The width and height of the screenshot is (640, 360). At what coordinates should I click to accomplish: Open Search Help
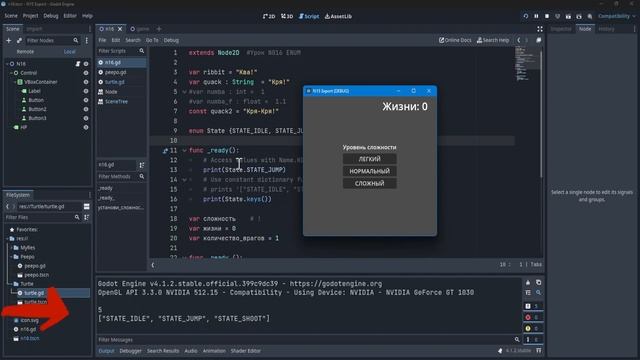[x=493, y=40]
